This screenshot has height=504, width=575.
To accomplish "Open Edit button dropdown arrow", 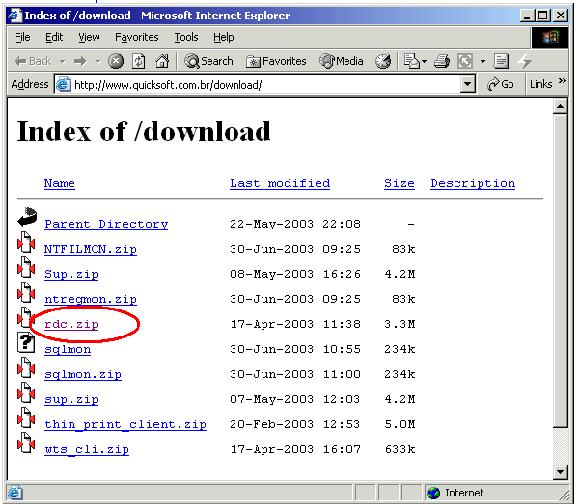I will pos(483,61).
